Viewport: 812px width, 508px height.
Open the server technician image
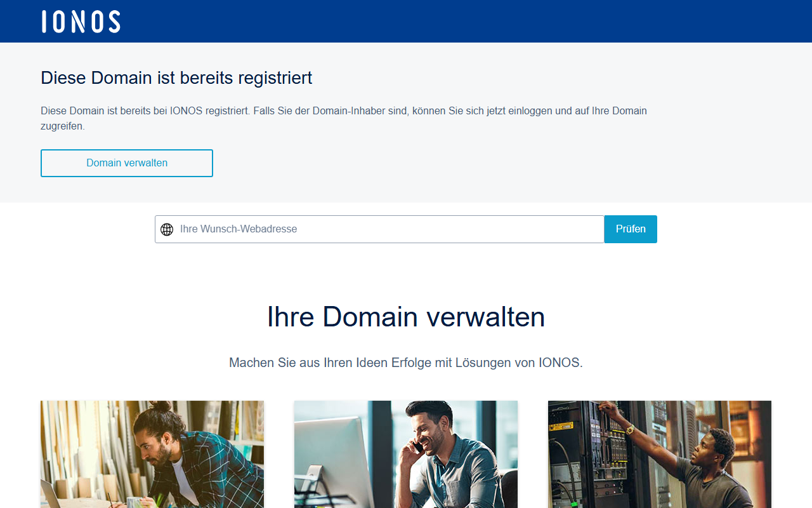[x=660, y=454]
